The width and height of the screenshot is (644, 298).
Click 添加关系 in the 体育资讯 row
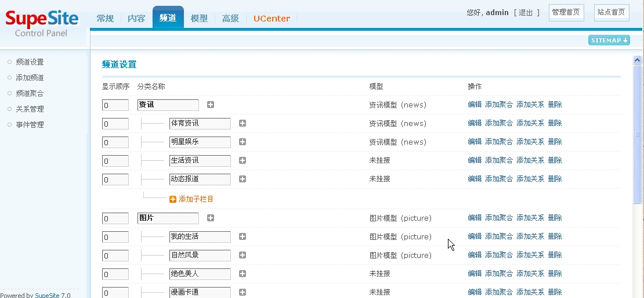coord(530,123)
